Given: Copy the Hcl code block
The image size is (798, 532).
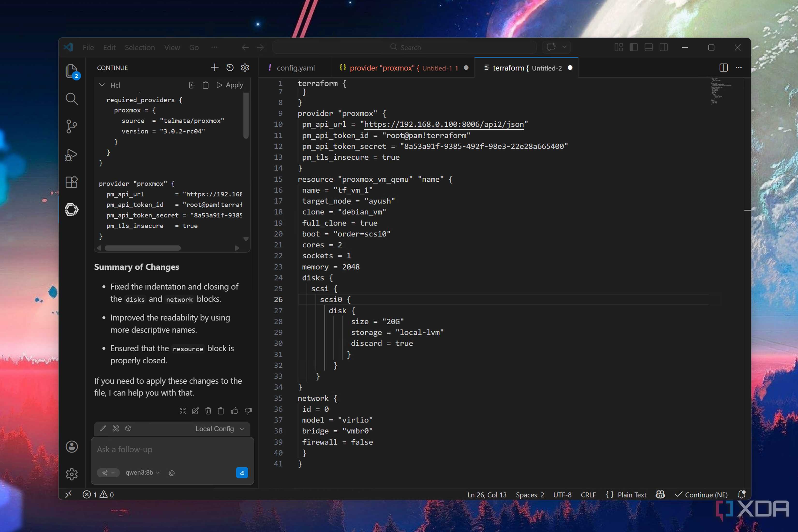Looking at the screenshot, I should click(206, 85).
